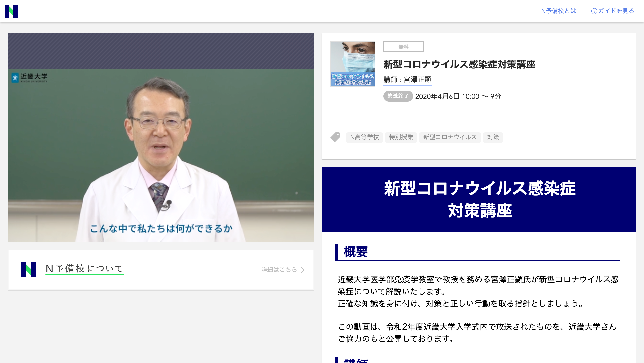
Task: Open the N予備校について link
Action: [84, 269]
